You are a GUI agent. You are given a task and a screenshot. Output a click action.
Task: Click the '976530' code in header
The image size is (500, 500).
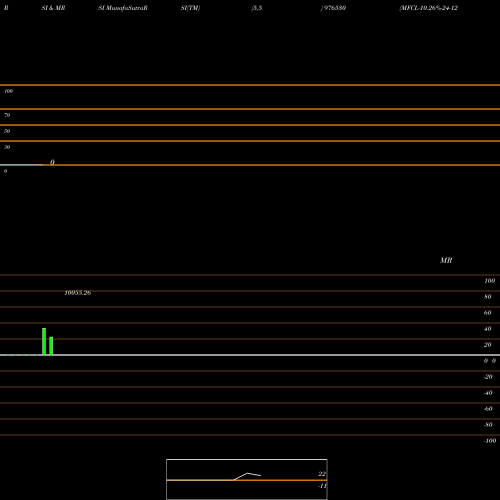pos(335,8)
